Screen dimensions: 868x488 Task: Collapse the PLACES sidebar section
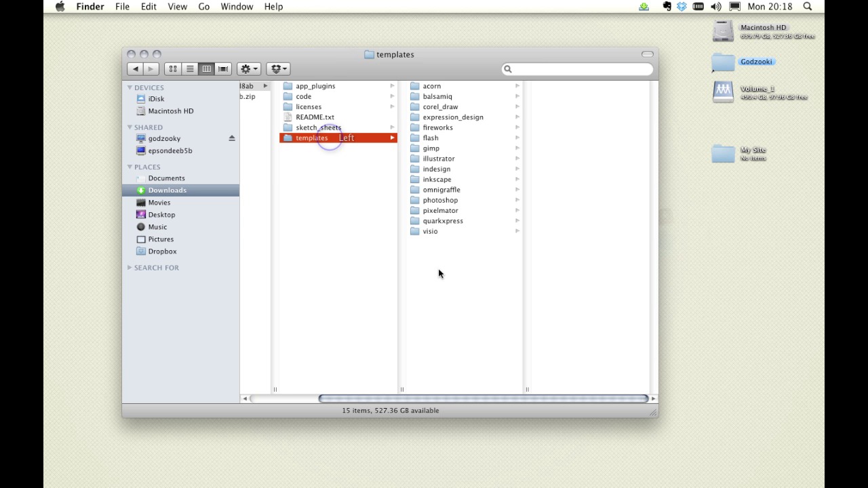(130, 167)
